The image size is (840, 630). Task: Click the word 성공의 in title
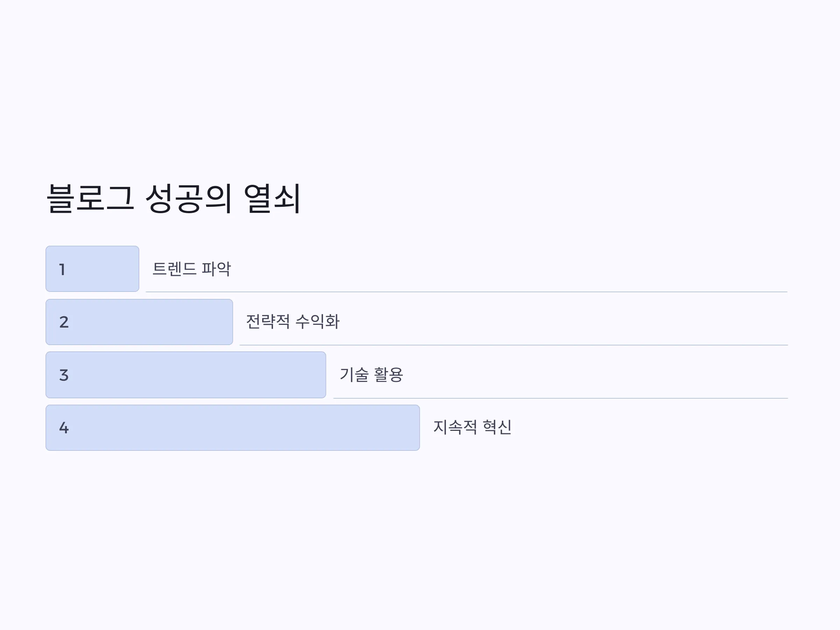point(189,198)
